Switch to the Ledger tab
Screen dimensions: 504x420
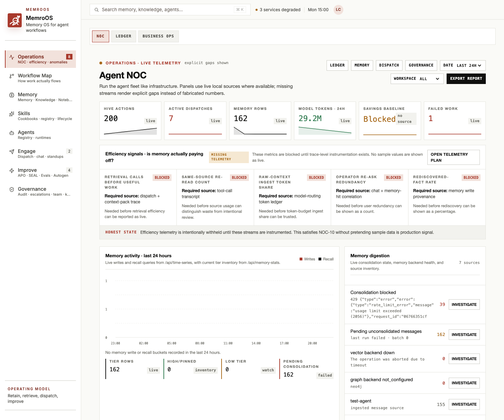click(x=124, y=36)
